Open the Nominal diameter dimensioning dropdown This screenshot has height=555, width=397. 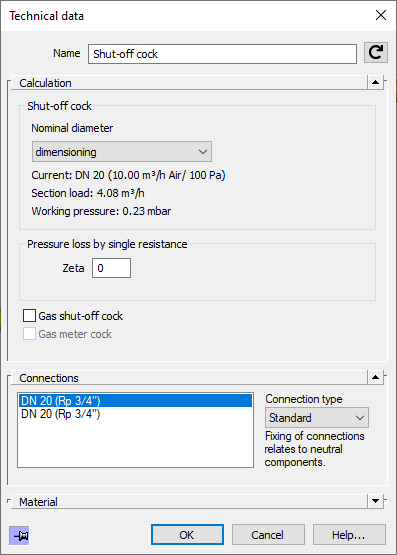tap(122, 152)
